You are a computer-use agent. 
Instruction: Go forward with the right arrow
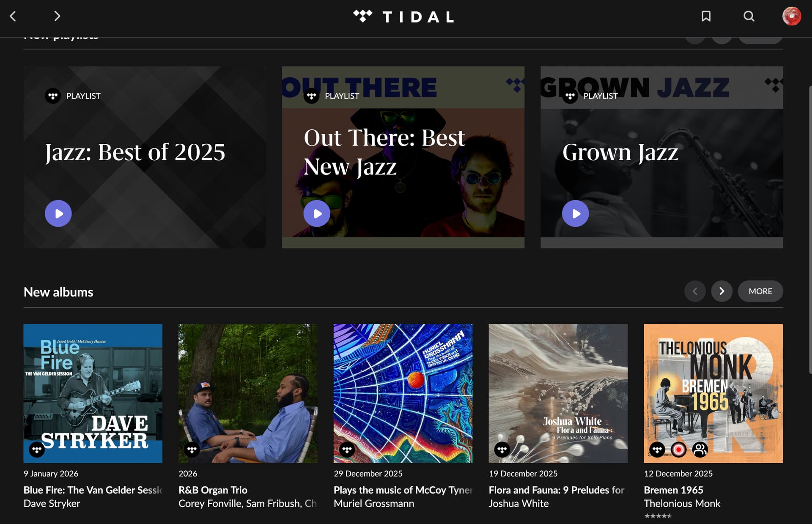coord(57,16)
